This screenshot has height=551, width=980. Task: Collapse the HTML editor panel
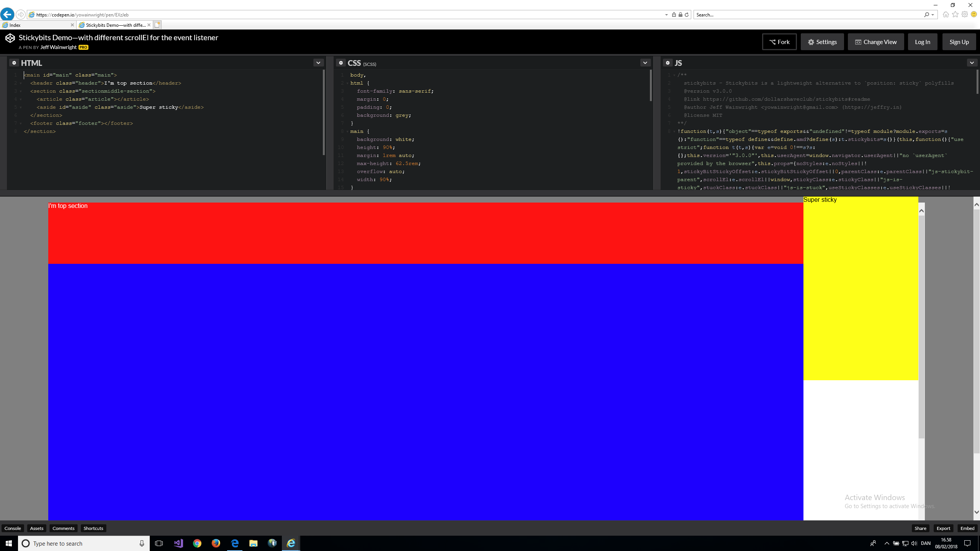pos(318,62)
